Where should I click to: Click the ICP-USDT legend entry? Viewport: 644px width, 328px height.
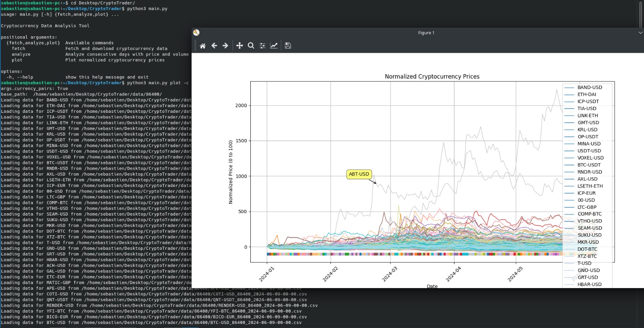click(582, 102)
